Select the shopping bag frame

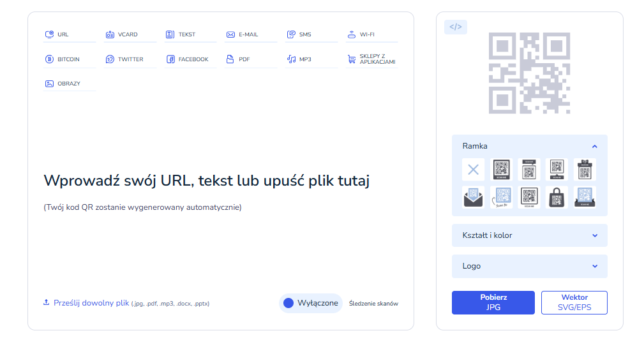coord(557,197)
